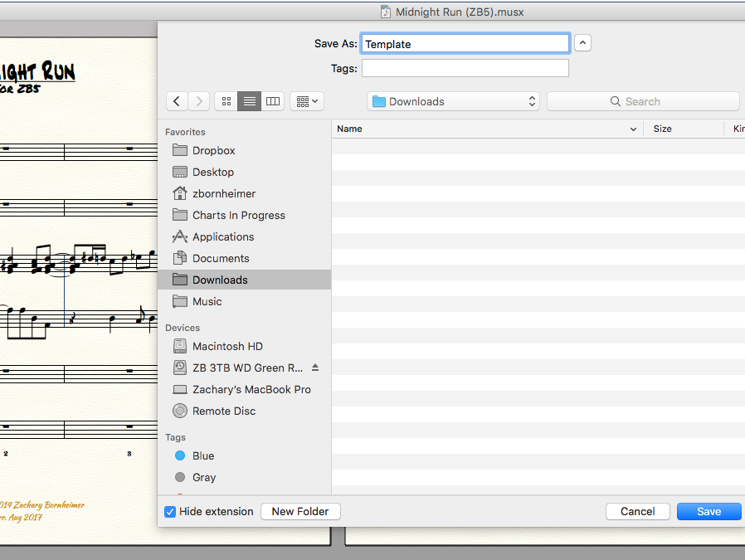Open Remote Disc in sidebar

[x=223, y=411]
